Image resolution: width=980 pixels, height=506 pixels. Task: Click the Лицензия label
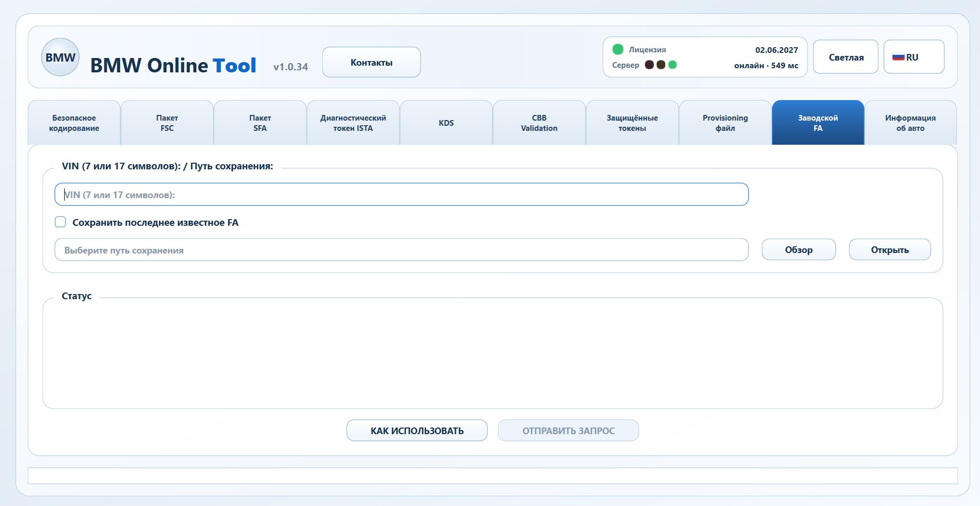click(647, 50)
